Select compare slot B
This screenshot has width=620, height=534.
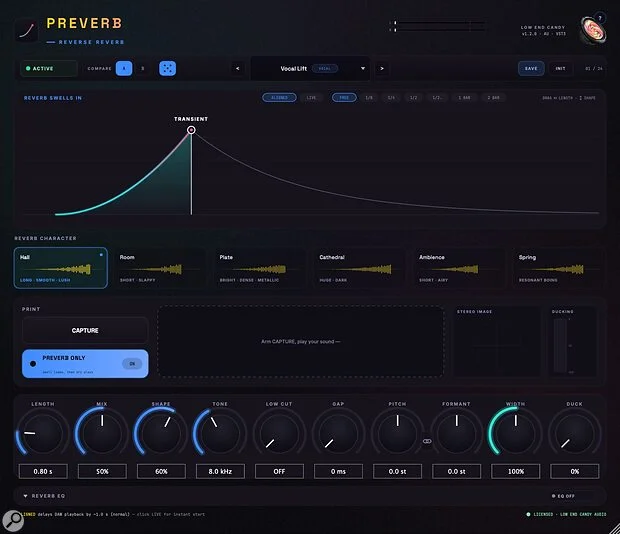click(143, 68)
